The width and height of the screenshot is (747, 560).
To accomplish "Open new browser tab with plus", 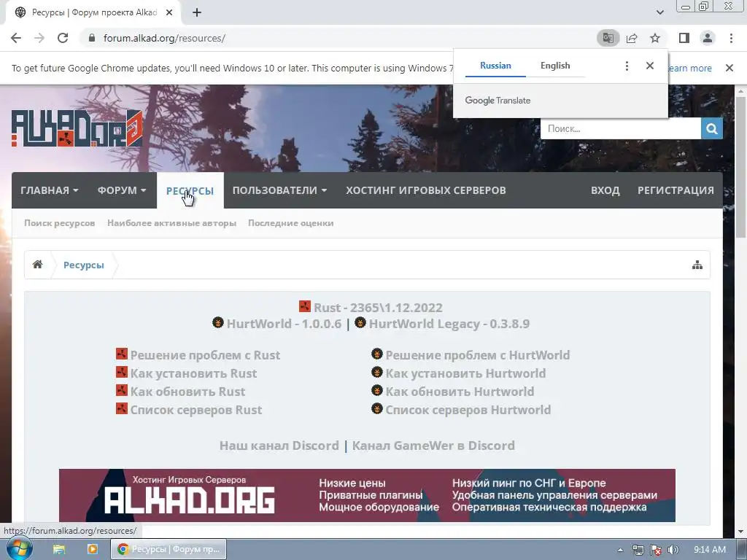I will 197,12.
